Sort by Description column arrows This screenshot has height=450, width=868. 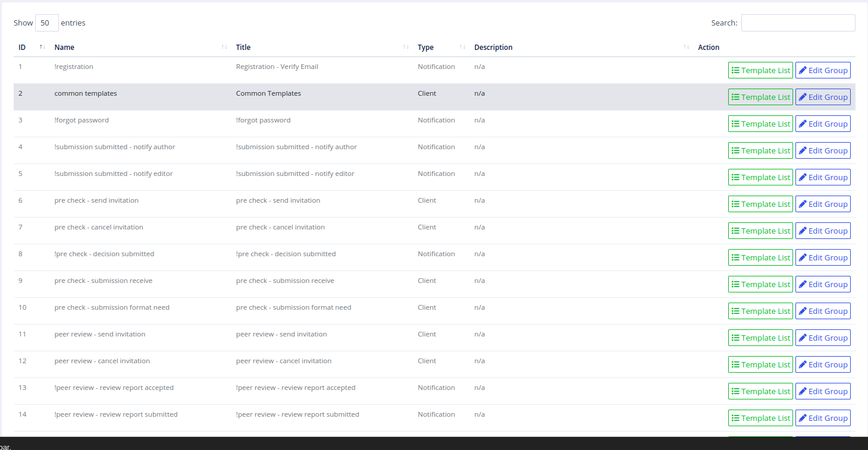(686, 48)
